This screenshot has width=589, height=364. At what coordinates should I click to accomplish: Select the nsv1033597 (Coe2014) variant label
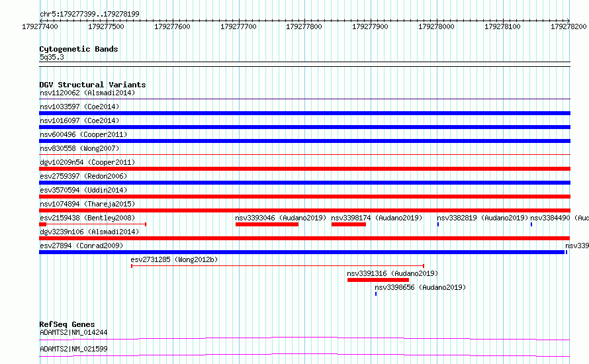[x=79, y=107]
